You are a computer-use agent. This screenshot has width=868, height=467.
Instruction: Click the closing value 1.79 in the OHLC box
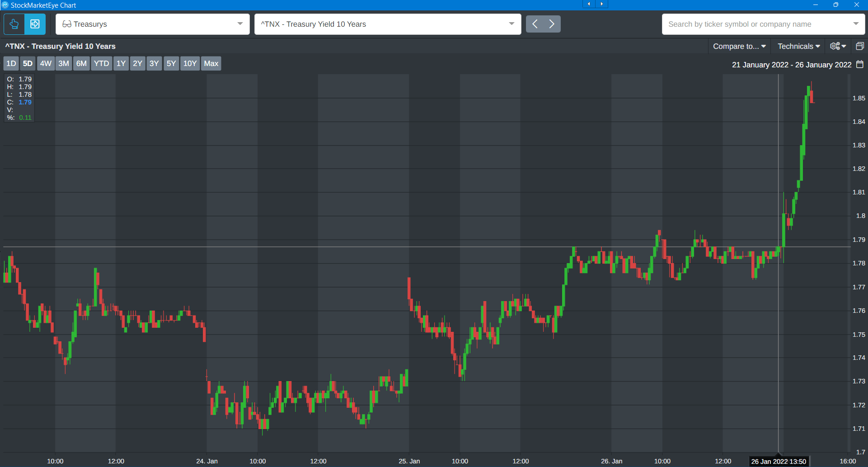coord(25,102)
